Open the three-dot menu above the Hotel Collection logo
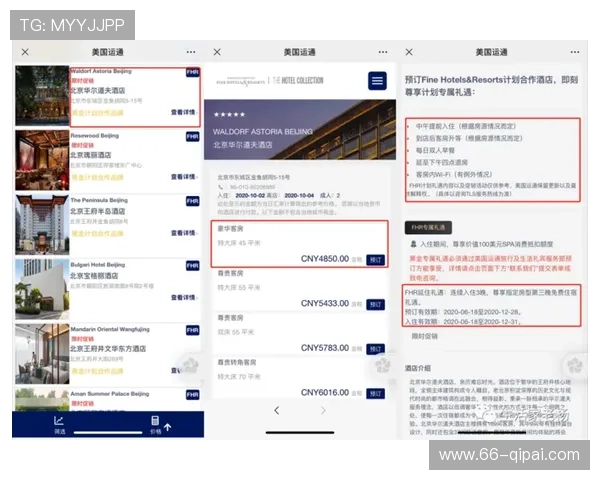Screen dimensions: 600x480 coord(383,52)
